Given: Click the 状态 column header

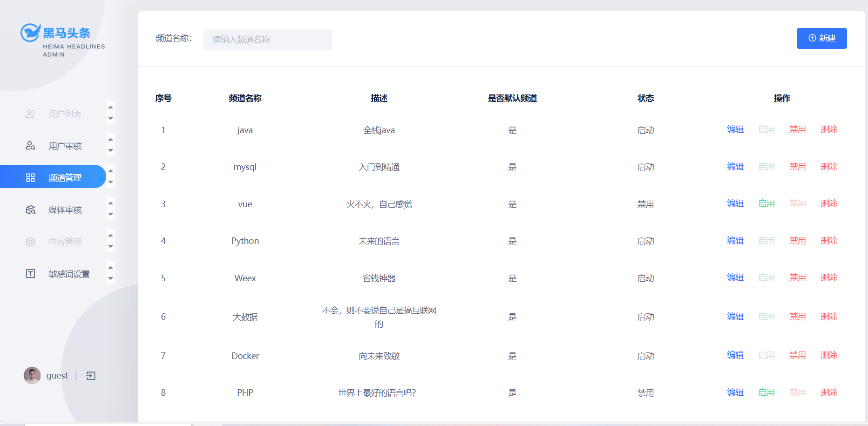Looking at the screenshot, I should coord(645,98).
